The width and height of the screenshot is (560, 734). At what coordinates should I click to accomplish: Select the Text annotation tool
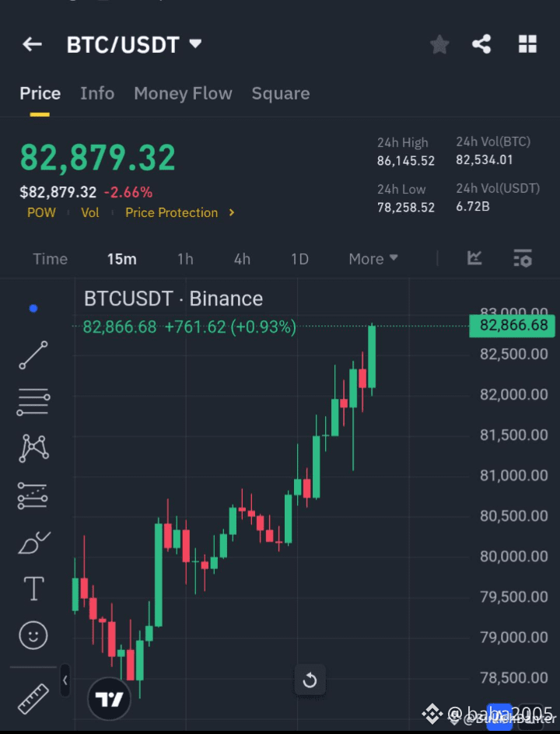(x=33, y=589)
